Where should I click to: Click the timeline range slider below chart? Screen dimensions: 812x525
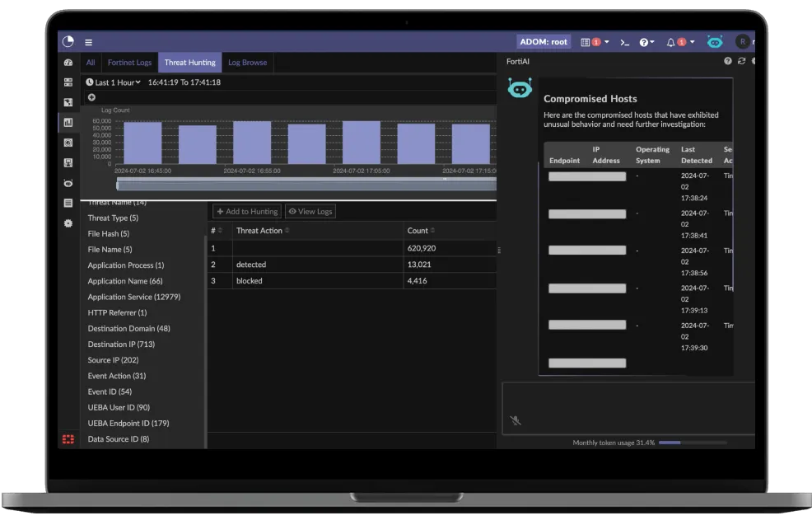[306, 184]
